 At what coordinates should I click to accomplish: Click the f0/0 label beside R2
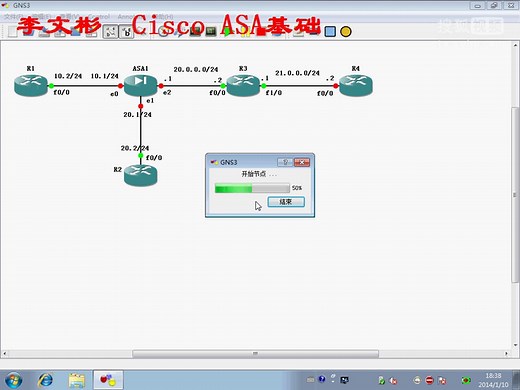154,157
